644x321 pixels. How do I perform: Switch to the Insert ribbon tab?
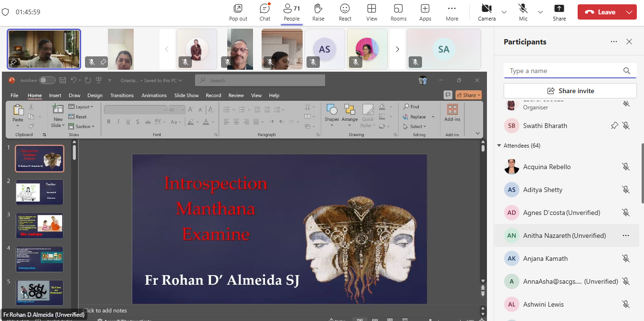[55, 96]
